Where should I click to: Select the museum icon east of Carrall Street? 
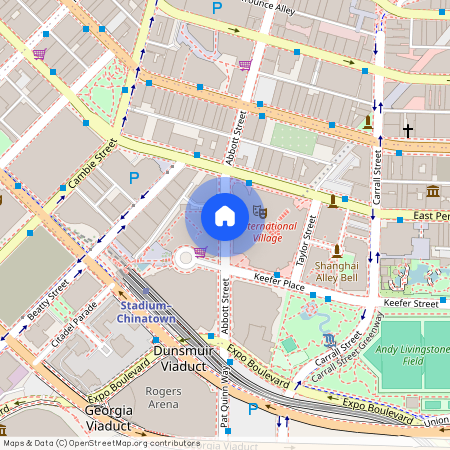(x=433, y=191)
